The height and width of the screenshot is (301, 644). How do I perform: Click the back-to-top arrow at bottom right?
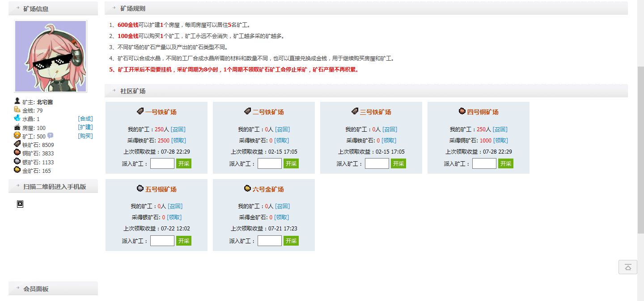[x=628, y=267]
